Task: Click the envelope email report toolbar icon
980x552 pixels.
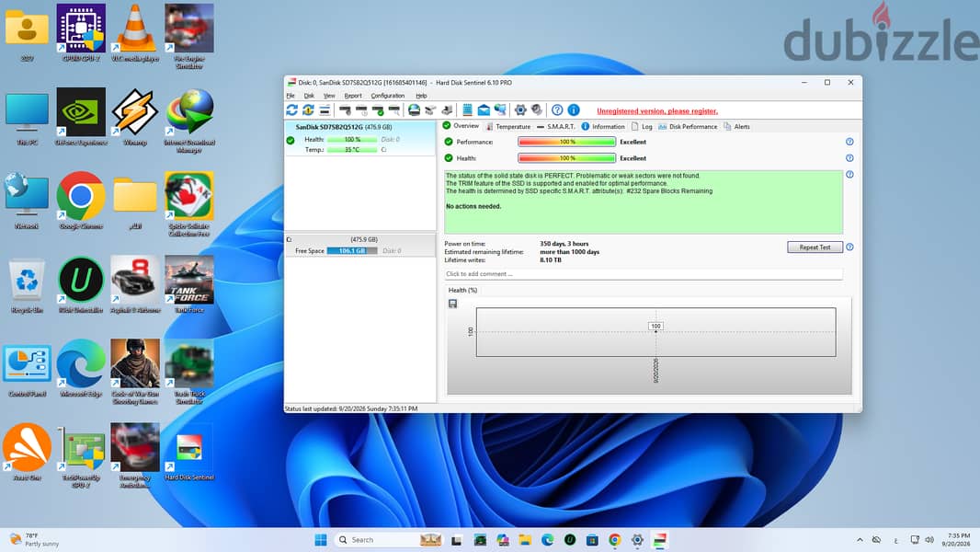Action: (x=484, y=110)
